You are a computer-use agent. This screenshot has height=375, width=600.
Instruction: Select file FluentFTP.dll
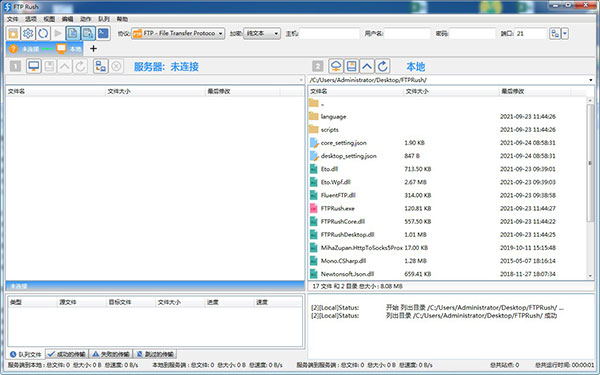click(447, 195)
